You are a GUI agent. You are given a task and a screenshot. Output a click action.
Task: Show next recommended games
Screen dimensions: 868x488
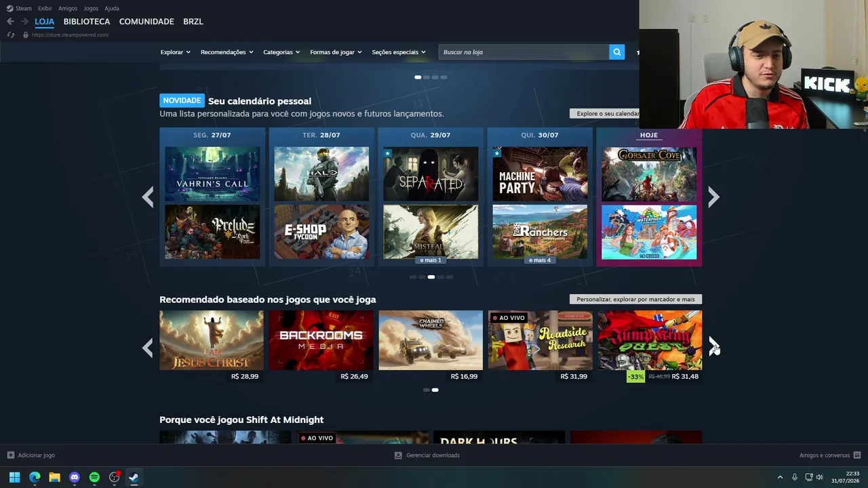[x=713, y=346]
